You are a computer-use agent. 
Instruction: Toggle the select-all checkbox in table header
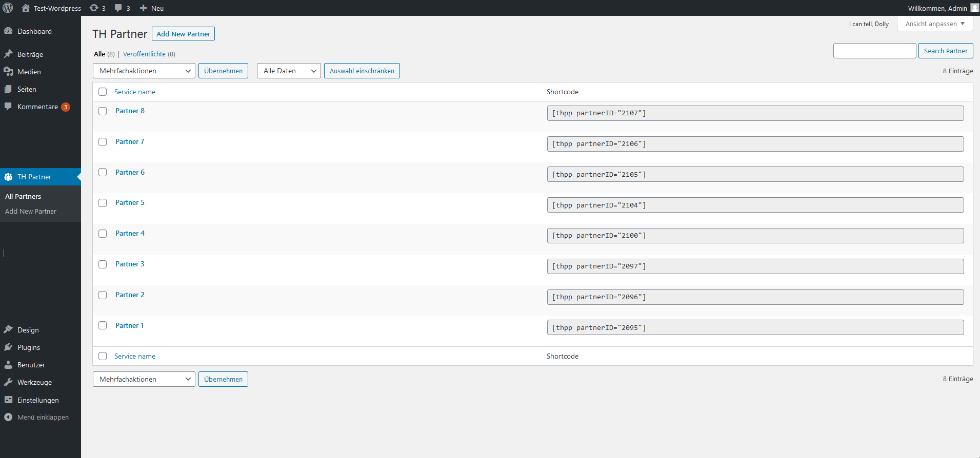103,92
